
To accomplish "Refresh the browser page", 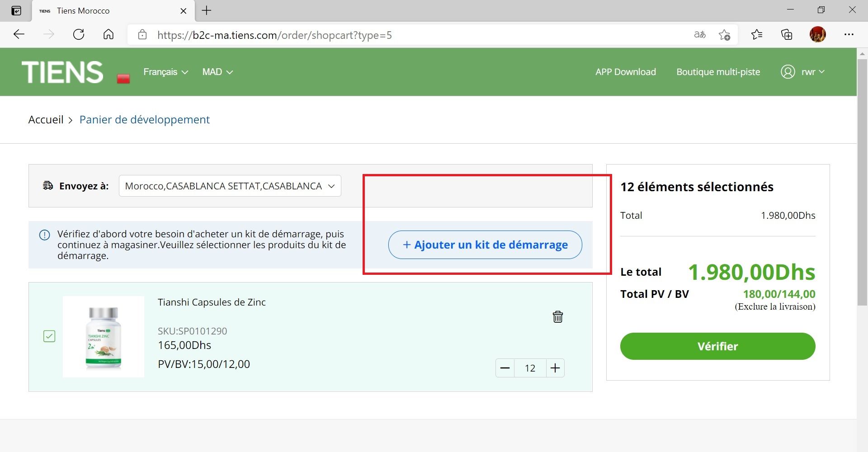I will pos(79,35).
